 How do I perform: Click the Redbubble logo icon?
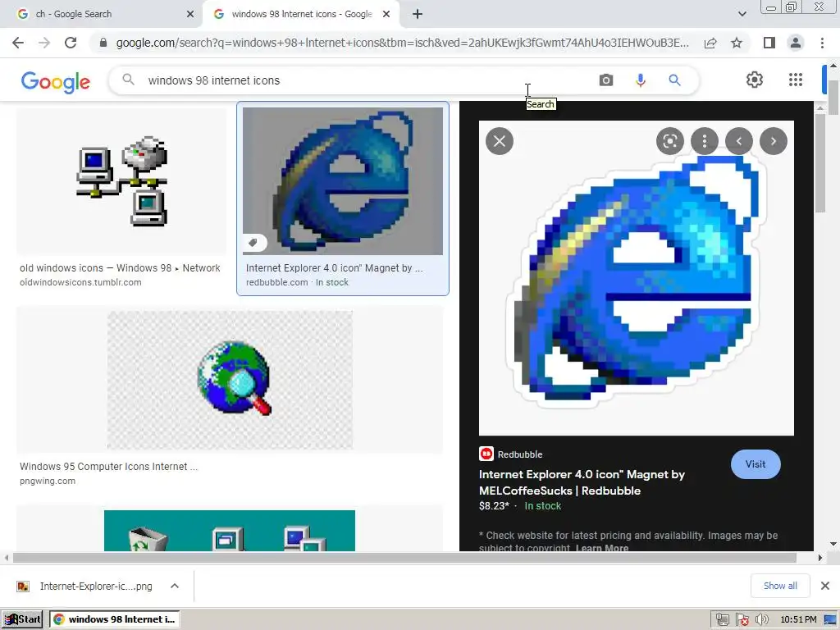point(486,454)
